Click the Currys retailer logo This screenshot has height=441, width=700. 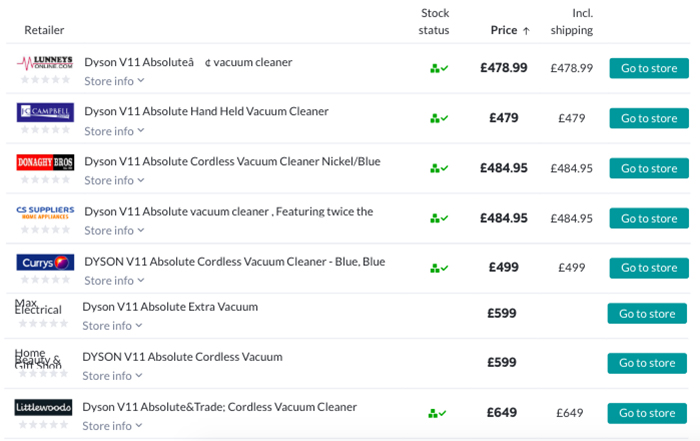tap(45, 262)
